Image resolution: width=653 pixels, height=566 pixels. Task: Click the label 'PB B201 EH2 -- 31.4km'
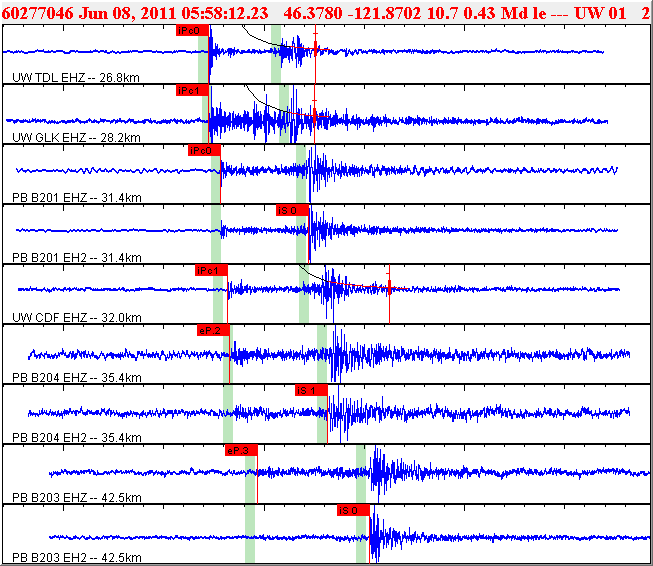[77, 257]
